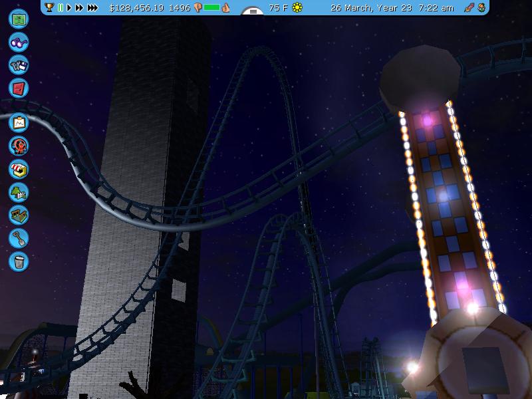Set game to normal speed
The image size is (532, 399).
pyautogui.click(x=69, y=7)
